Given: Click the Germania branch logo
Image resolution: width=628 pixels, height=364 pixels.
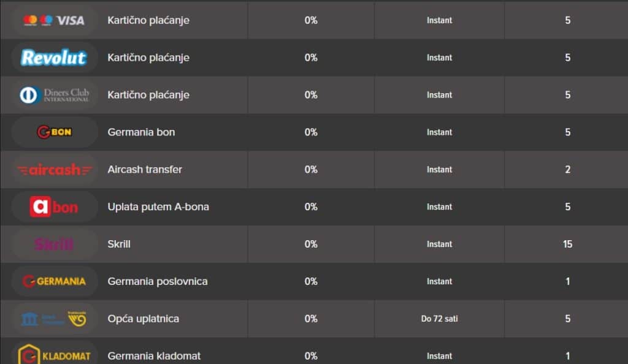Looking at the screenshot, I should click(54, 281).
